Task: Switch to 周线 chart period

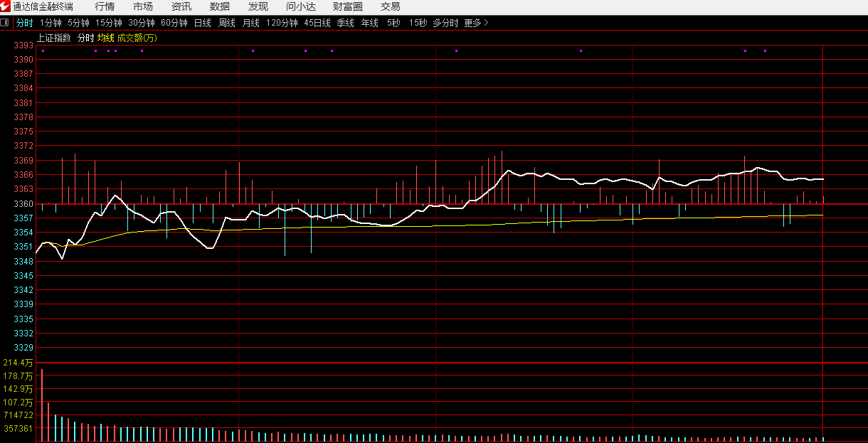Action: [x=227, y=23]
